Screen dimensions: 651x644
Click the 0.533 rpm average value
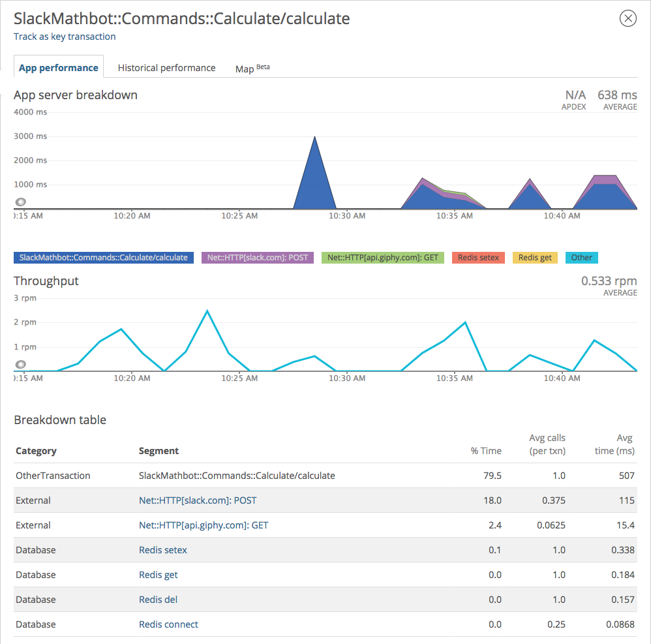pos(609,281)
